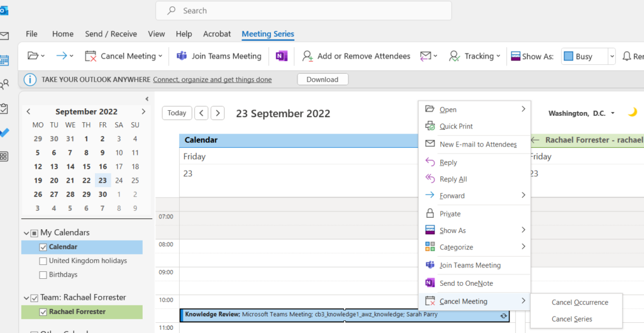644x333 pixels.
Task: Collapse the Team: Rachael Forrester group
Action: 26,298
